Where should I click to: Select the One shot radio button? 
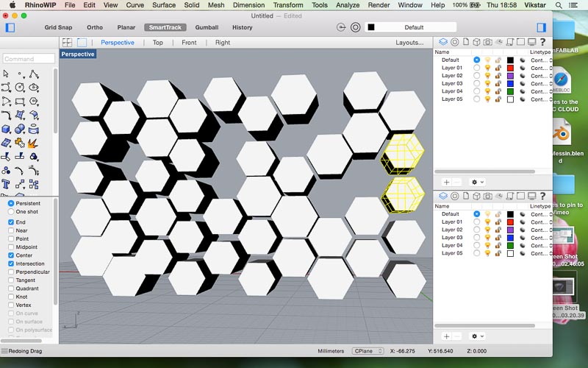pyautogui.click(x=11, y=212)
